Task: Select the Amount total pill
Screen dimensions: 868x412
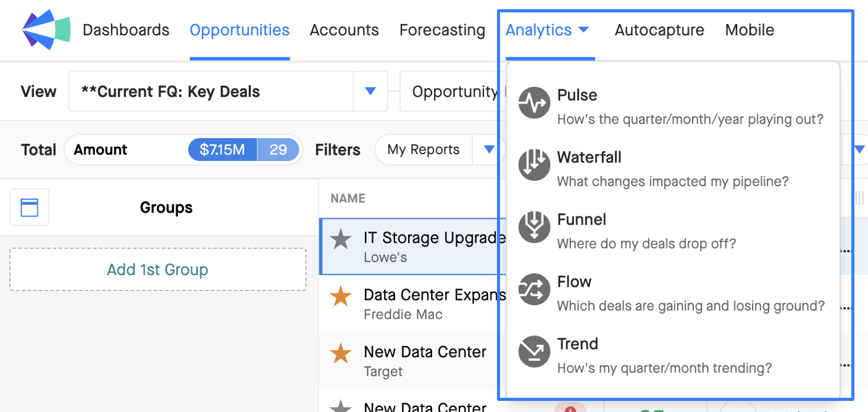Action: click(183, 149)
